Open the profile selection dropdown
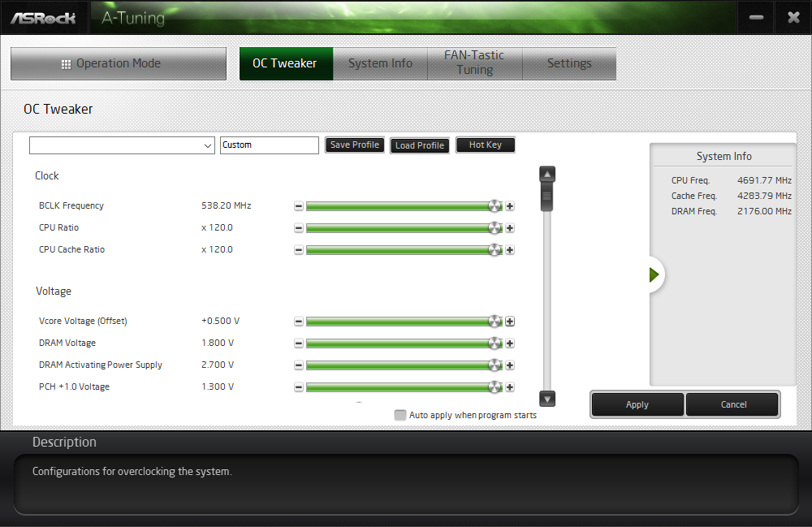Image resolution: width=812 pixels, height=527 pixels. click(x=123, y=145)
